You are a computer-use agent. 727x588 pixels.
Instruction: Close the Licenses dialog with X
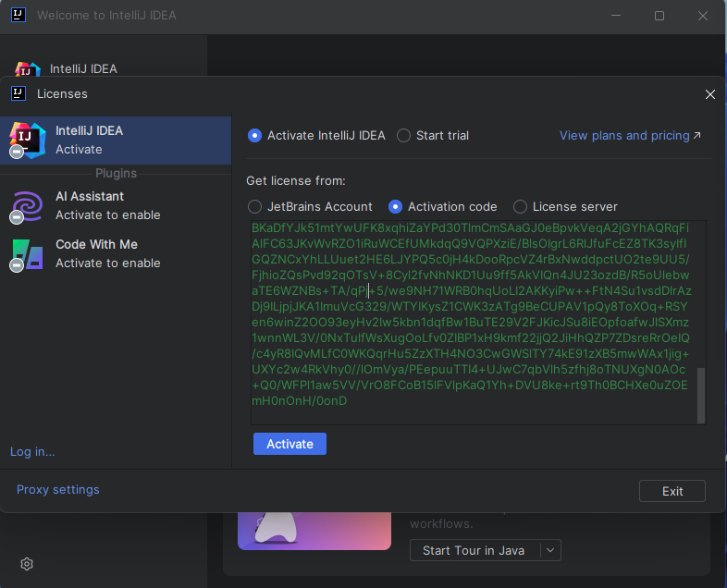coord(710,94)
